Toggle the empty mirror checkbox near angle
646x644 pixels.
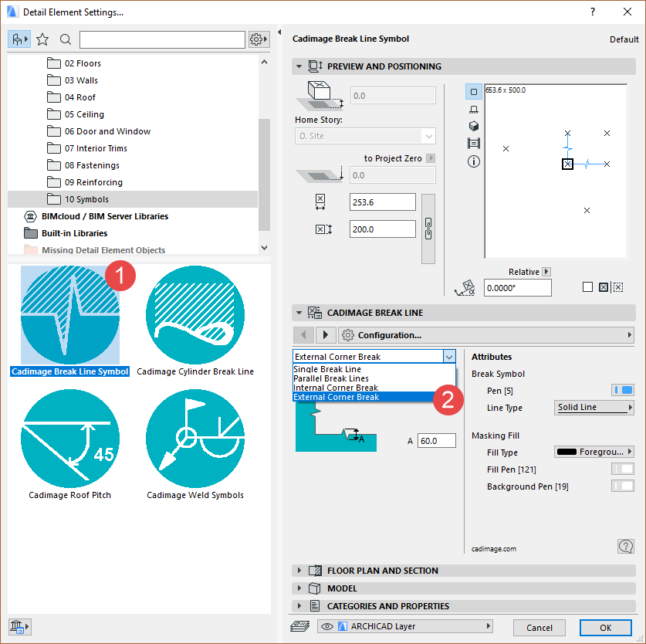tap(587, 287)
